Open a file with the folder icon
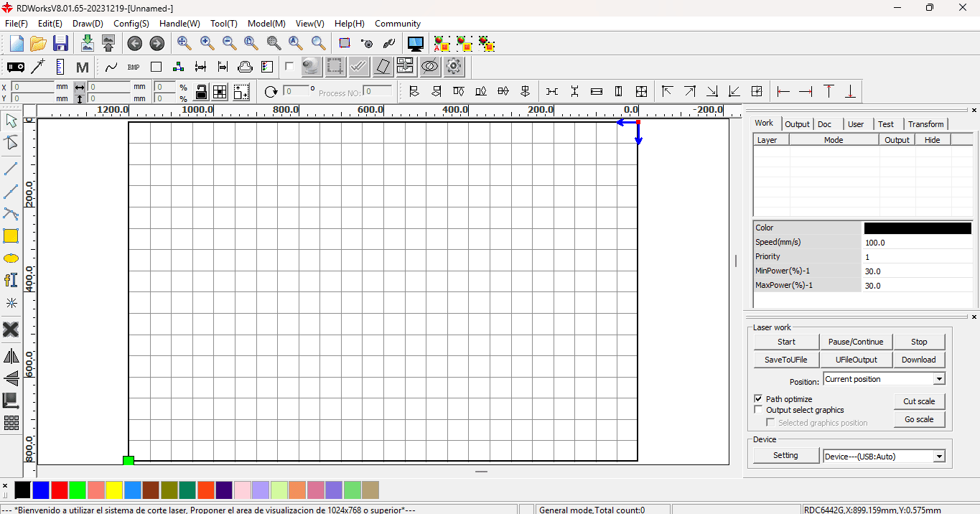Screen dimensions: 980x514 [38, 44]
